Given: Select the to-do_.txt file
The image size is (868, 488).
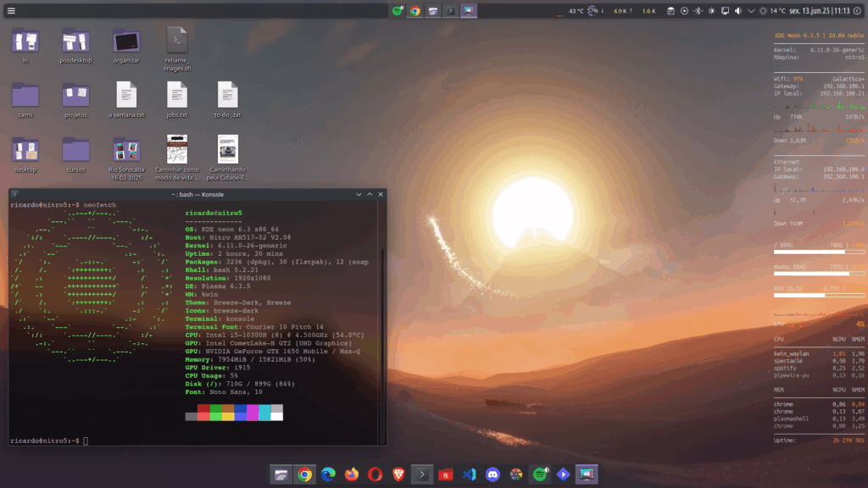Looking at the screenshot, I should (227, 100).
